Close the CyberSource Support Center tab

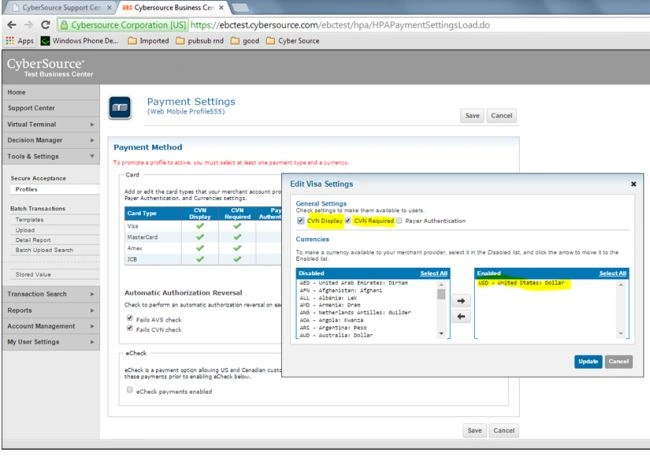point(109,7)
